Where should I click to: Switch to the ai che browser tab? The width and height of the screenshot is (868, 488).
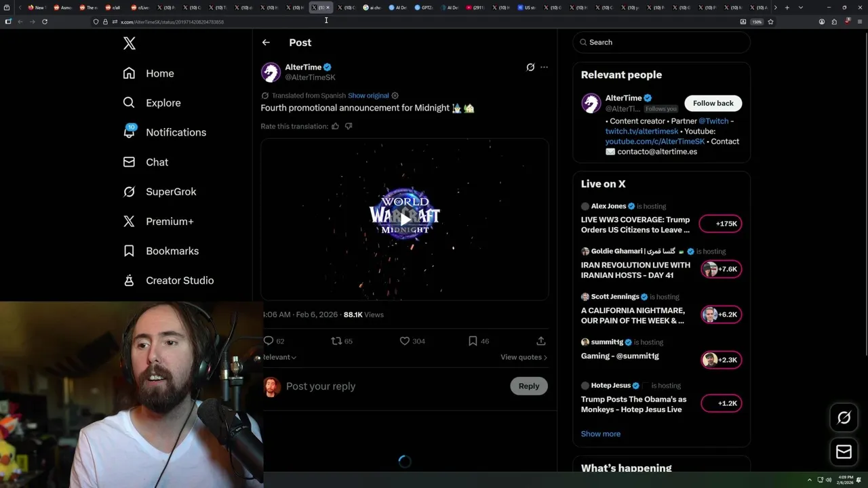click(372, 7)
